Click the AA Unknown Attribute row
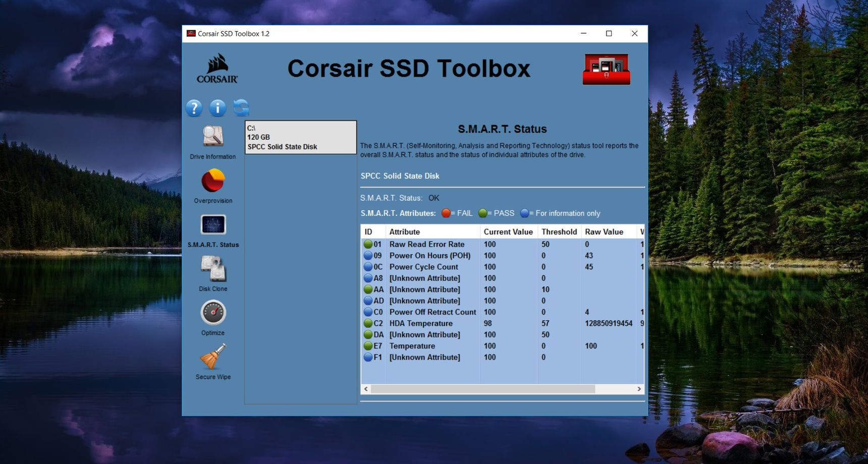 (x=503, y=289)
